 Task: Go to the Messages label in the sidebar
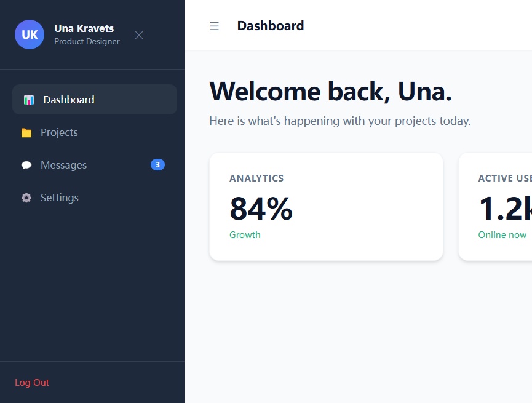63,165
